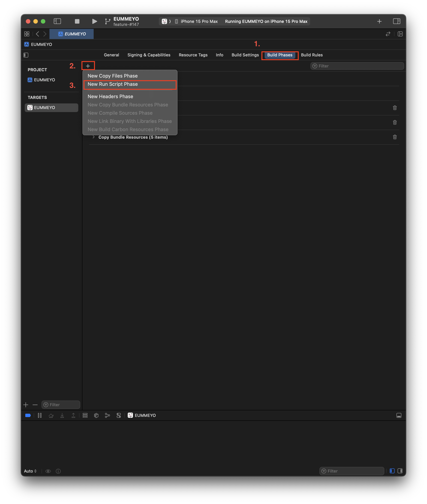Image resolution: width=427 pixels, height=504 pixels.
Task: Click the targets Filter field
Action: (61, 405)
